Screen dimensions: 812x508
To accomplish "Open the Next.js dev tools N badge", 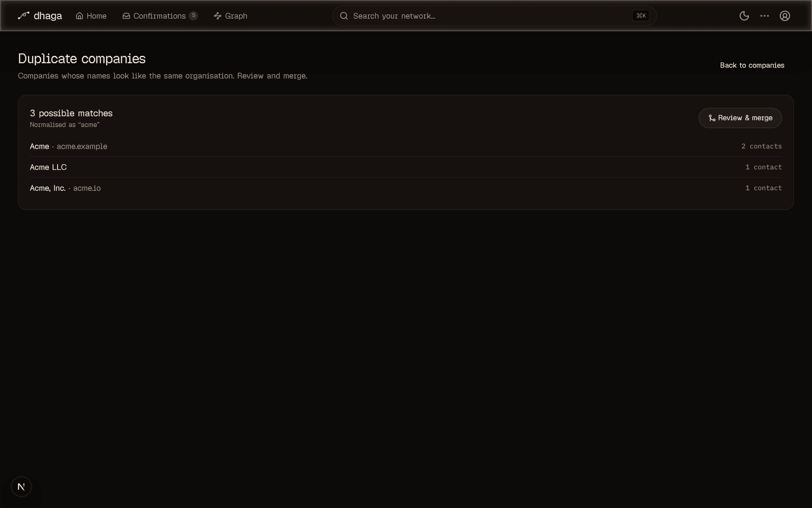I will [21, 487].
